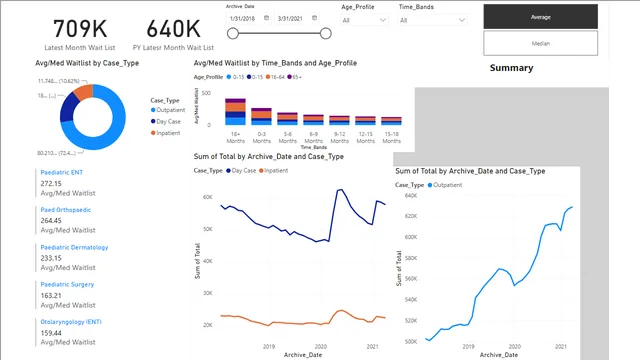Click the Inpatient legend entry beside donut
The height and width of the screenshot is (360, 640).
click(x=165, y=133)
